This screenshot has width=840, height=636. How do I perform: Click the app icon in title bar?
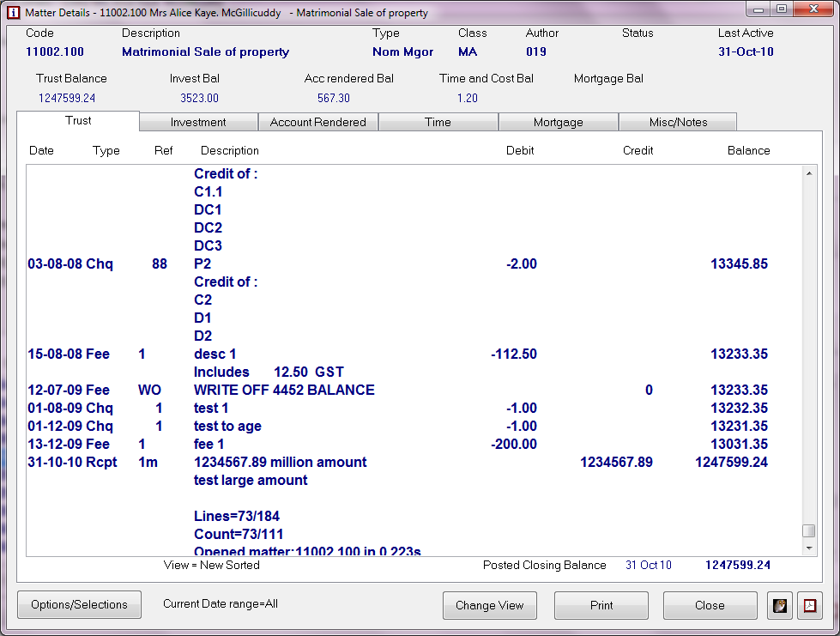tap(13, 13)
